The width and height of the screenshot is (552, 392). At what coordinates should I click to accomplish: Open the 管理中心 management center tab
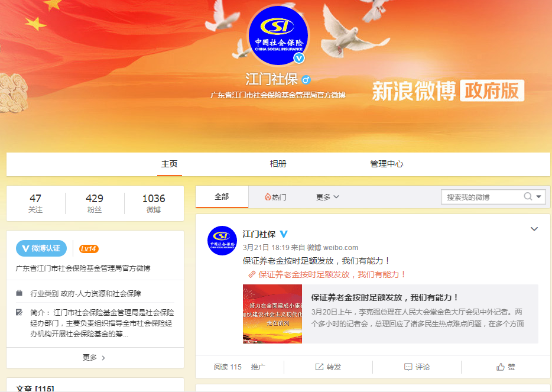coord(387,164)
